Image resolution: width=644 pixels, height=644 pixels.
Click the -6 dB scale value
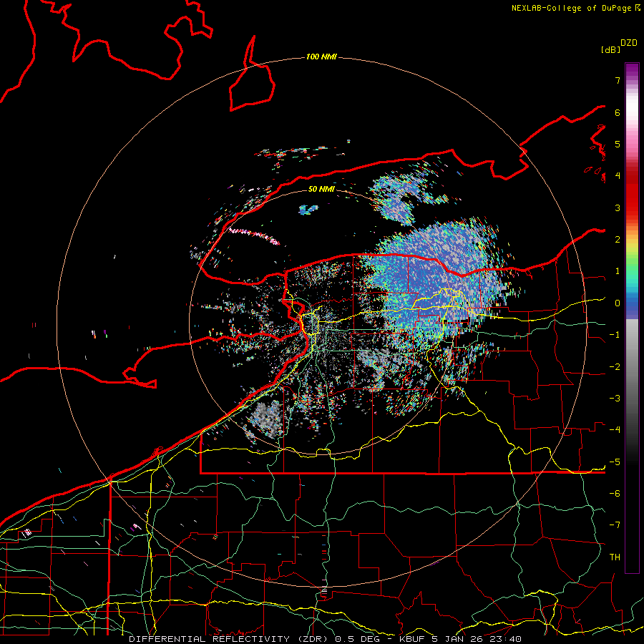(615, 494)
